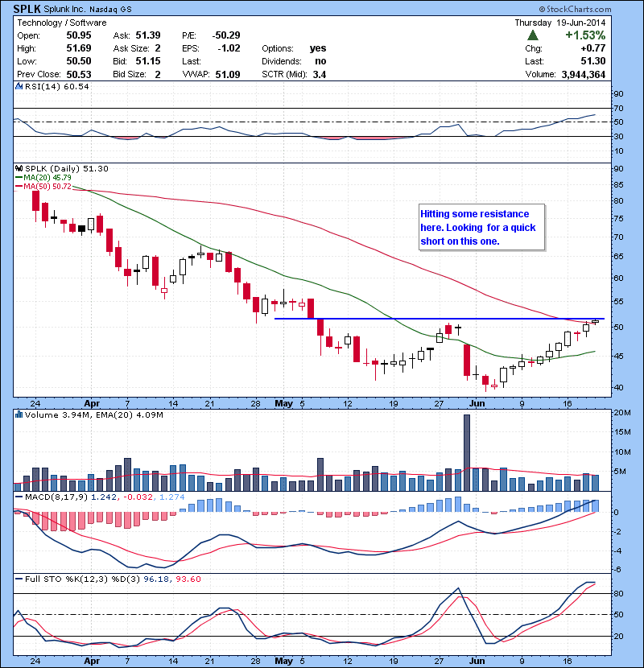The image size is (644, 668).
Task: Click the MACD histogram value 1.274
Action: coord(172,497)
